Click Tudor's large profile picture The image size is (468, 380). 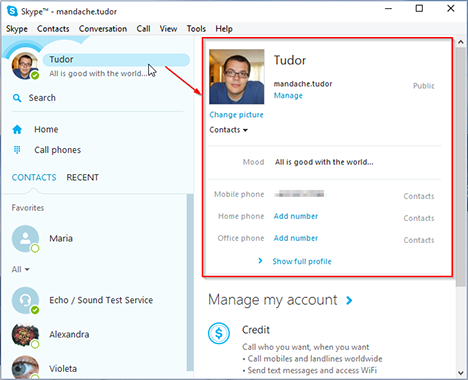237,77
